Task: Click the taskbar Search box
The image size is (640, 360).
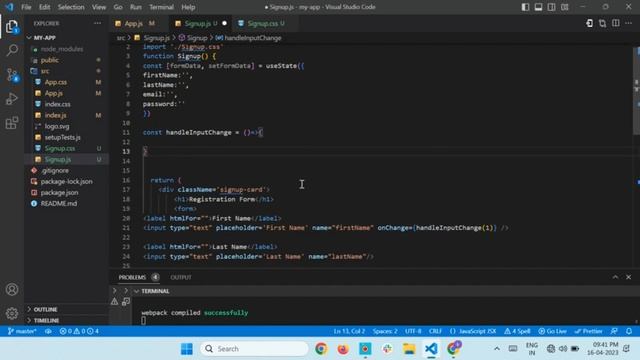Action: coord(254,349)
